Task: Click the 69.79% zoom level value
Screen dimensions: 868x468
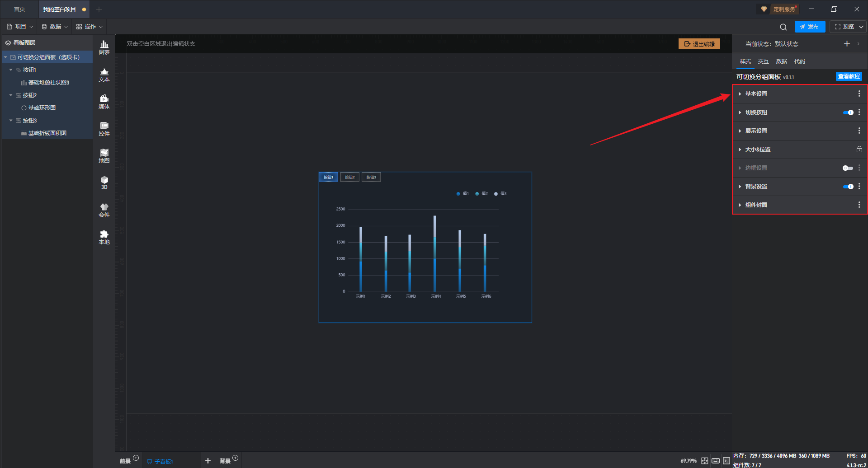Action: coord(689,461)
